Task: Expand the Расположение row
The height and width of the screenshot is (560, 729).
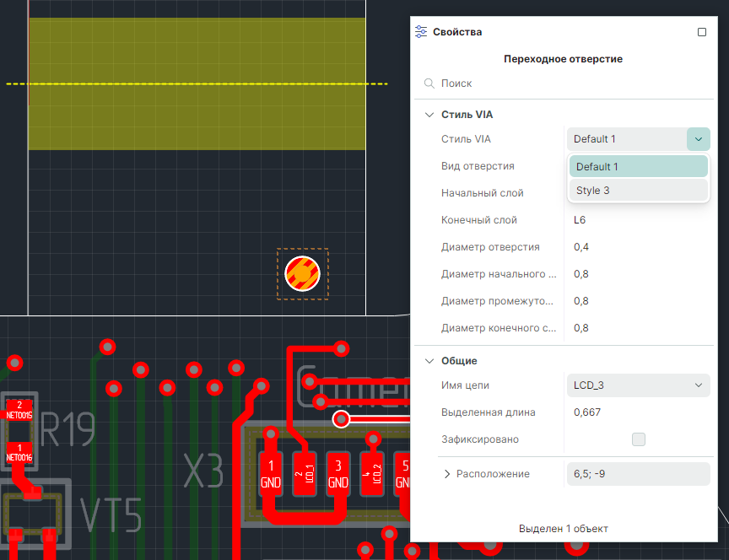Action: click(447, 474)
